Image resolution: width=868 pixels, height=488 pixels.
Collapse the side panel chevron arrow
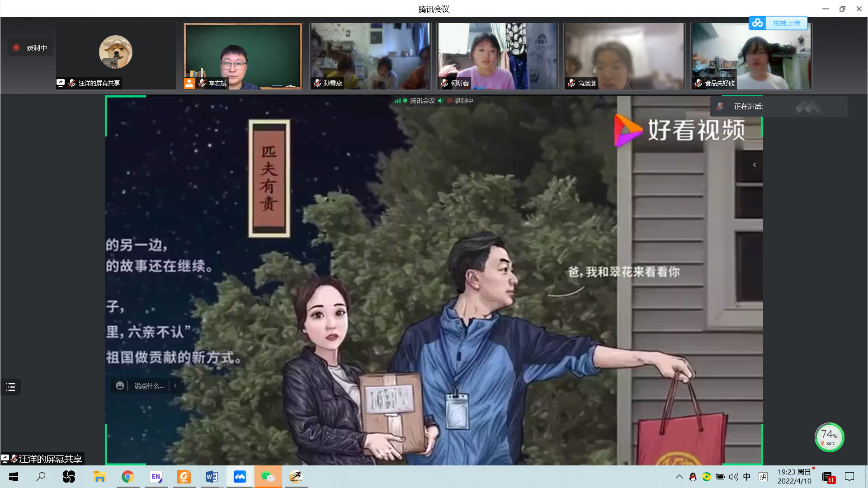(x=754, y=165)
